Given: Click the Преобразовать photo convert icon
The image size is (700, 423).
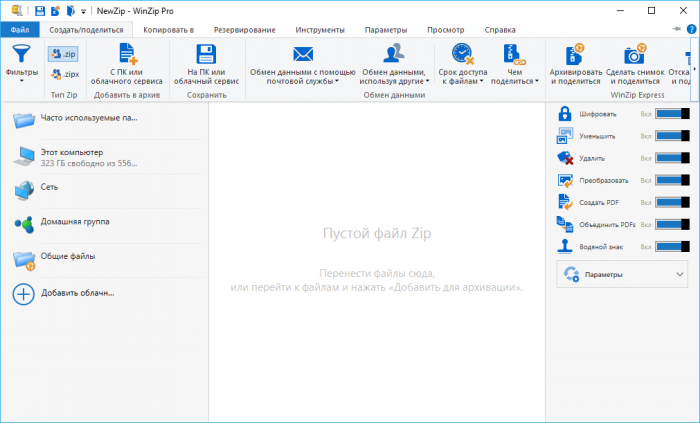Looking at the screenshot, I should [x=565, y=180].
